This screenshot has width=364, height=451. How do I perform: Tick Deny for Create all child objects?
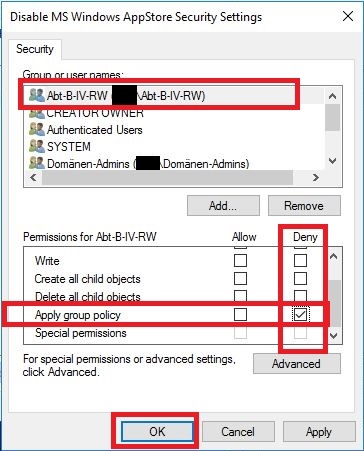tap(300, 278)
